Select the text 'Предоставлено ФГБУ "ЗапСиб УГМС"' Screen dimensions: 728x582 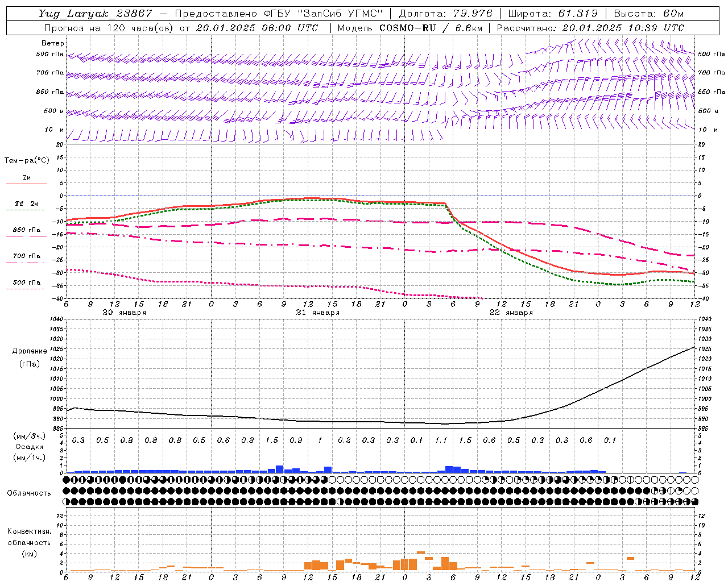pos(279,14)
